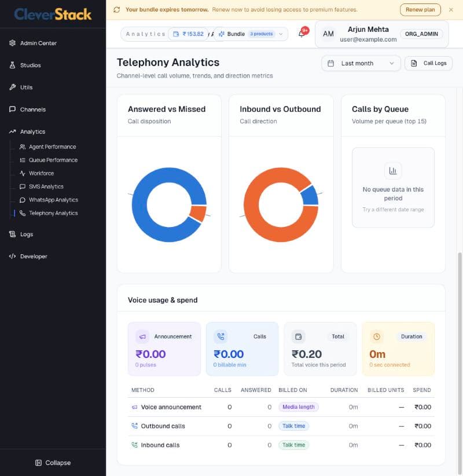Open Channels section
463x476 pixels.
27,109
